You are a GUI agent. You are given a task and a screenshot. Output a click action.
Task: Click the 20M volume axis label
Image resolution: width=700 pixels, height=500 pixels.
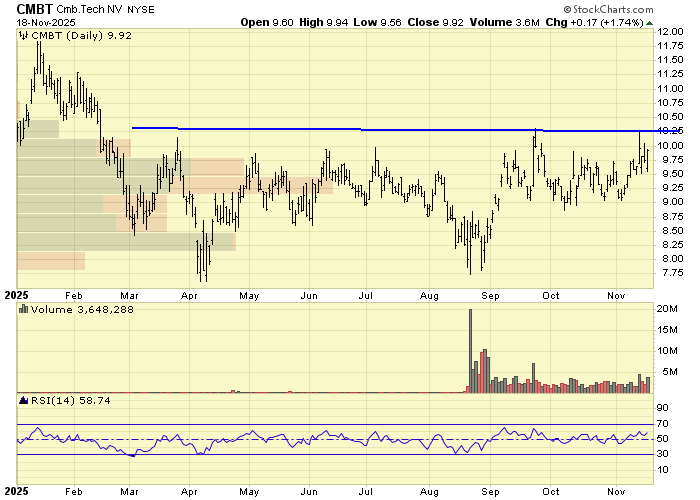(667, 308)
